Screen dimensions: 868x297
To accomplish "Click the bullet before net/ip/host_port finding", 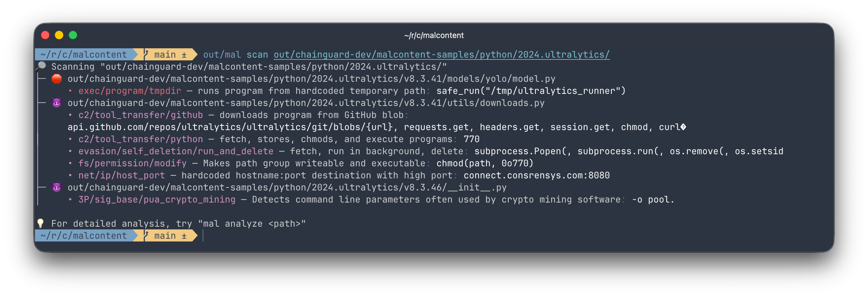I will tap(70, 175).
